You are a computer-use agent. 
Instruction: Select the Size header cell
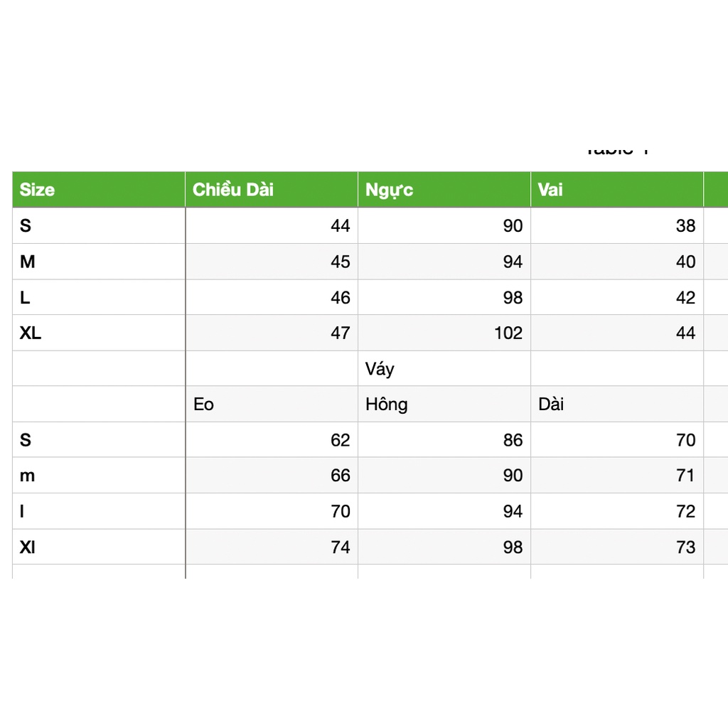[x=99, y=189]
